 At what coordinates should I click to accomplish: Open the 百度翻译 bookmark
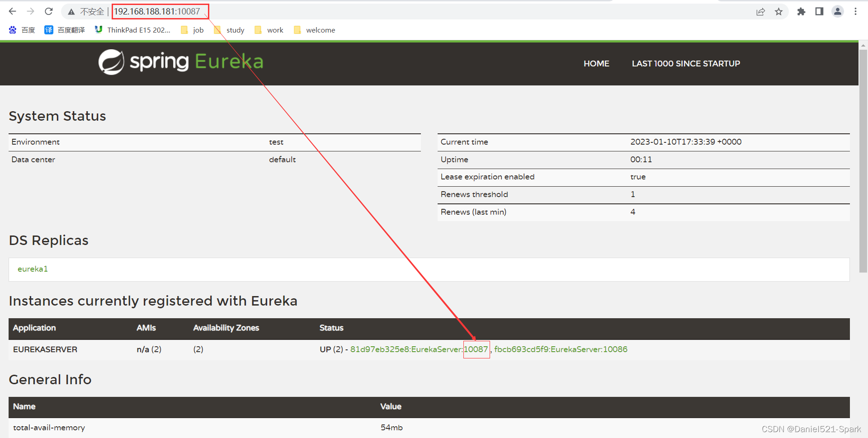(65, 30)
